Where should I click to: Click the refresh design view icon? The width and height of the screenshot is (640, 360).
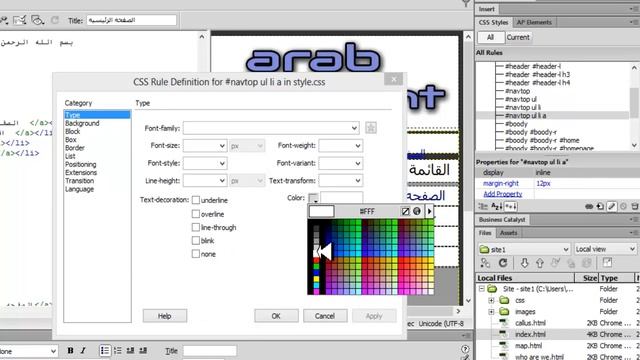point(55,20)
